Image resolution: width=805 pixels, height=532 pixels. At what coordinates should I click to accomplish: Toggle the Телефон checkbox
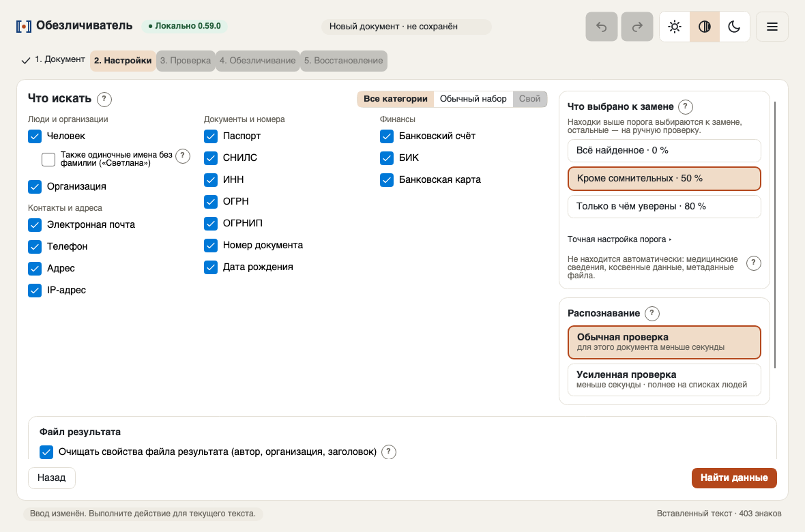34,246
